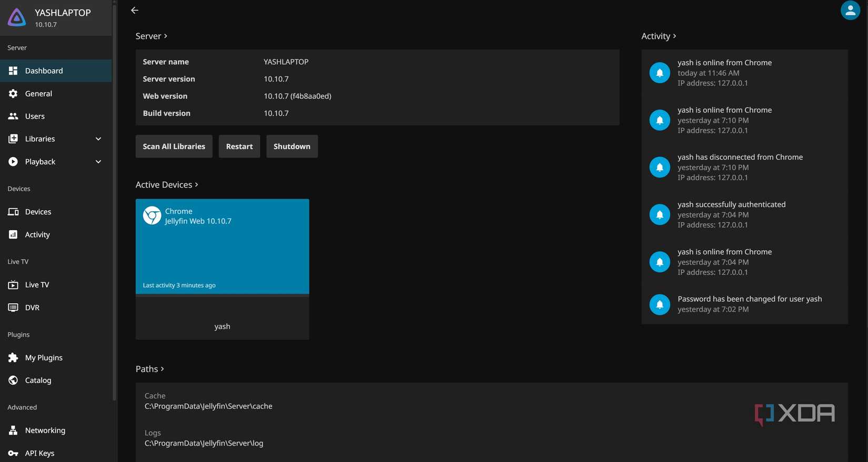868x462 pixels.
Task: Open the user profile avatar icon
Action: click(850, 11)
